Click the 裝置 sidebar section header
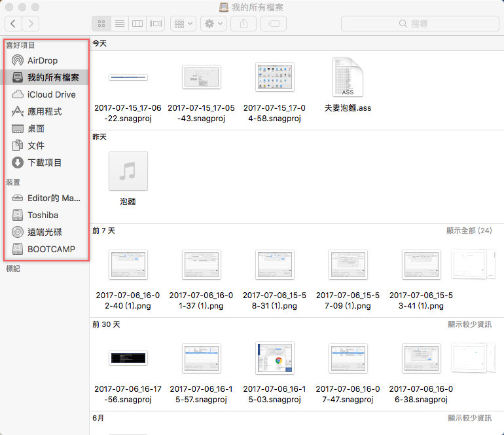Screen dimensions: 504x435 tap(13, 182)
